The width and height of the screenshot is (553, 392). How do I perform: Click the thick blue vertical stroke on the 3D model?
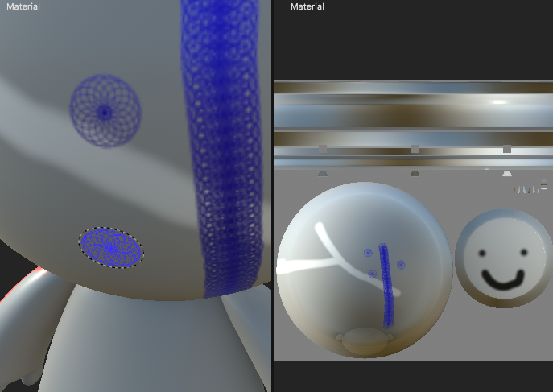tap(222, 148)
